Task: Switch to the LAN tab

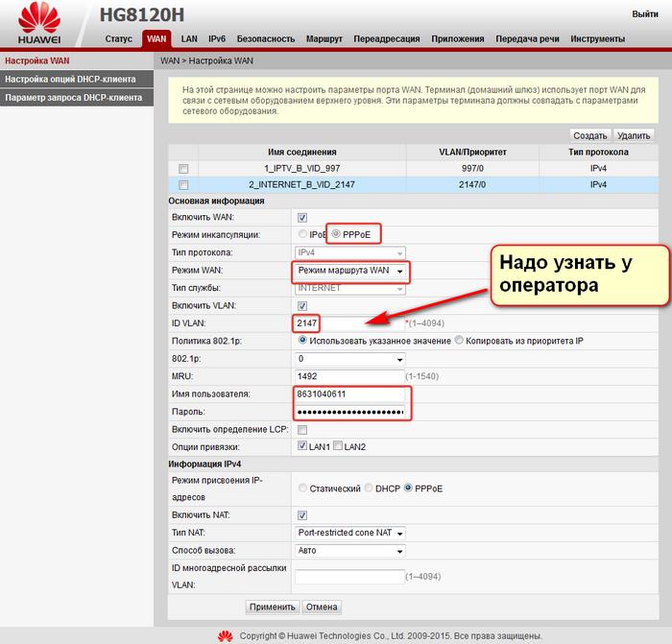Action: click(189, 39)
